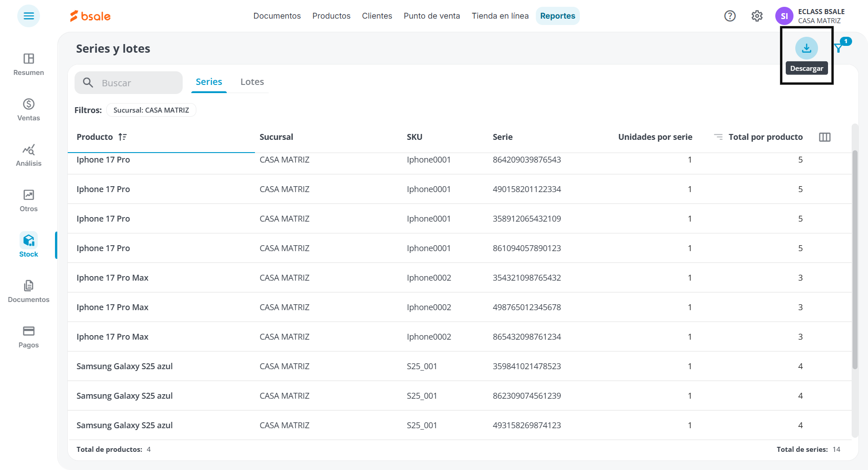
Task: Sort by the Serie column header
Action: (503, 137)
